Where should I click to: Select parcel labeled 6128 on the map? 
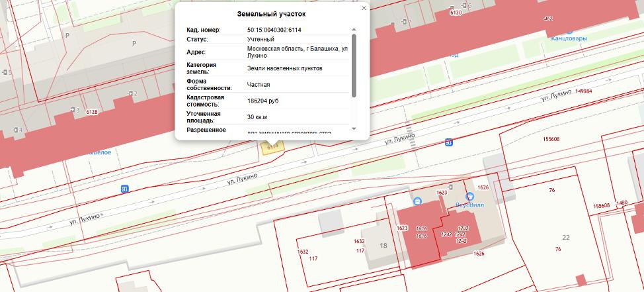coord(92,113)
